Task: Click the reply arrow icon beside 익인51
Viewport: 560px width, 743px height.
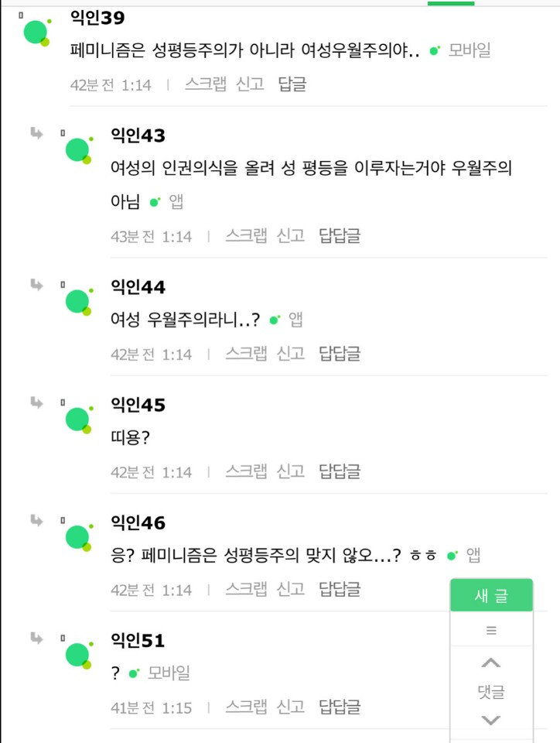Action: (36, 638)
